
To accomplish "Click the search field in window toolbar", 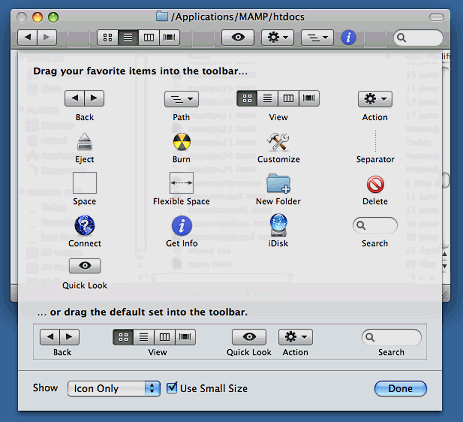I will pyautogui.click(x=418, y=38).
